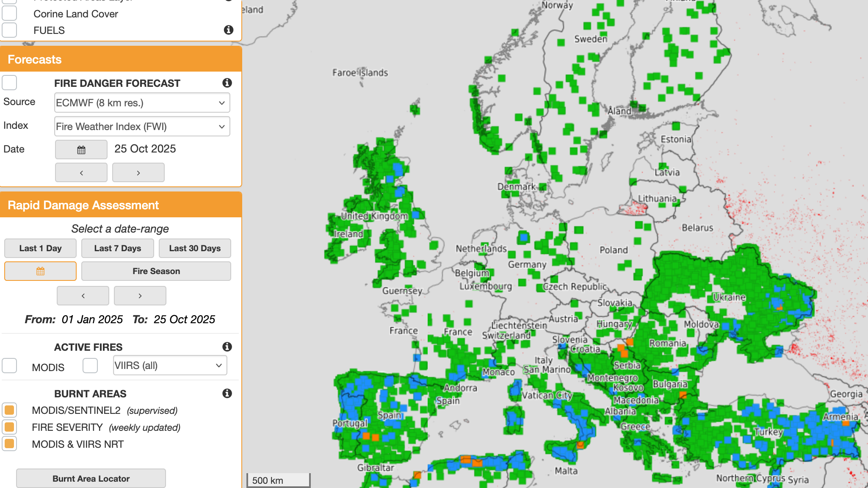Toggle MODIS/SENTINEL2 burnt areas orange swatch
868x488 pixels.
pyautogui.click(x=9, y=410)
